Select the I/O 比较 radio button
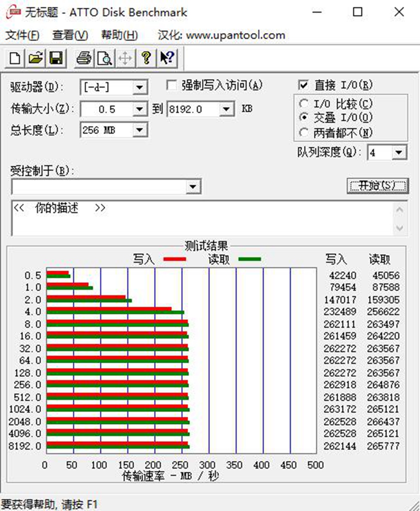420x511 pixels. (x=304, y=103)
